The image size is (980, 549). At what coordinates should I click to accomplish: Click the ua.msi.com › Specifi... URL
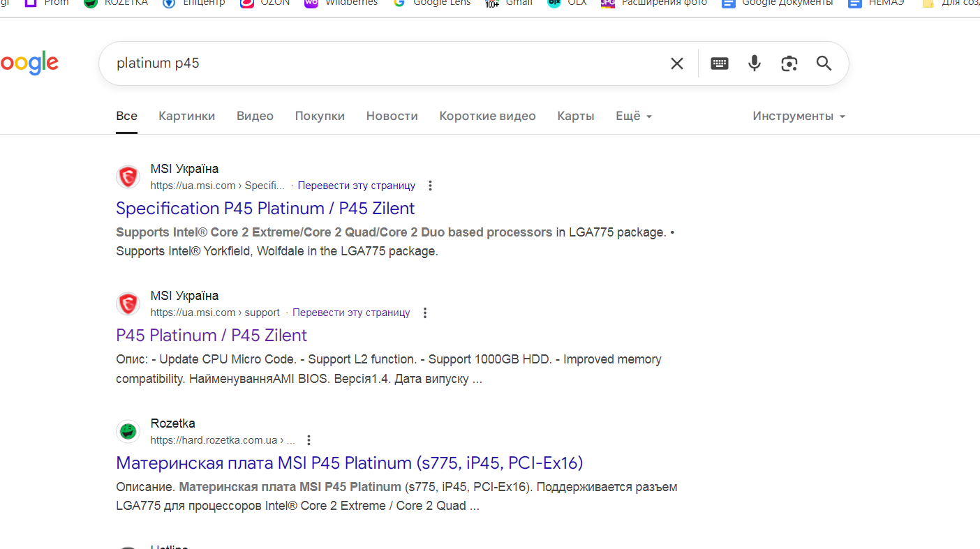pyautogui.click(x=218, y=186)
